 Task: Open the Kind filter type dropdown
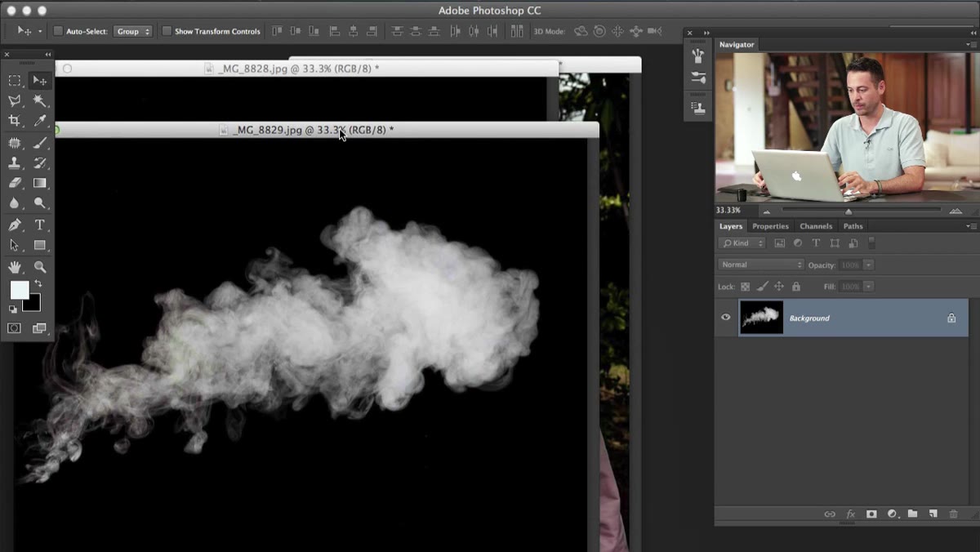742,243
